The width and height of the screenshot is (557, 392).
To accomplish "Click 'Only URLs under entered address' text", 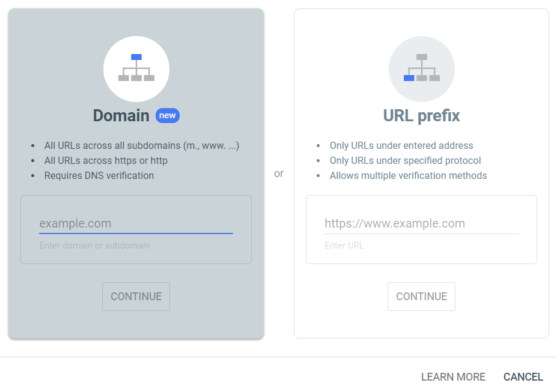I will click(401, 145).
